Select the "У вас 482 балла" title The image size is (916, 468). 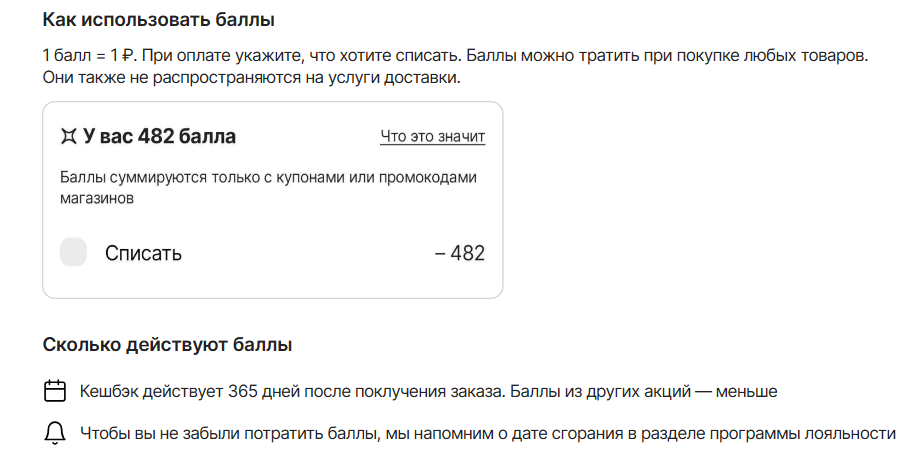point(159,137)
